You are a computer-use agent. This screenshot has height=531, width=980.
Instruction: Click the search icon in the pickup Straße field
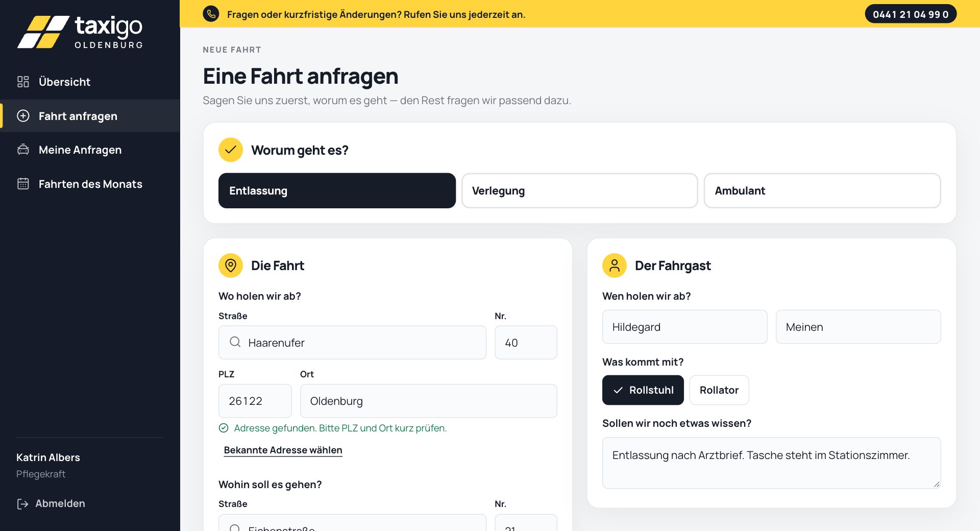click(235, 342)
